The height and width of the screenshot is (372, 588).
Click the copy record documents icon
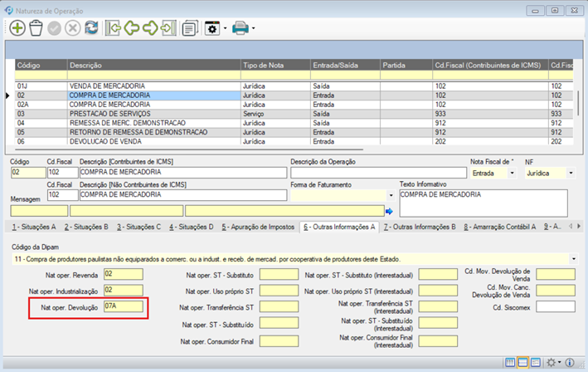[x=189, y=28]
